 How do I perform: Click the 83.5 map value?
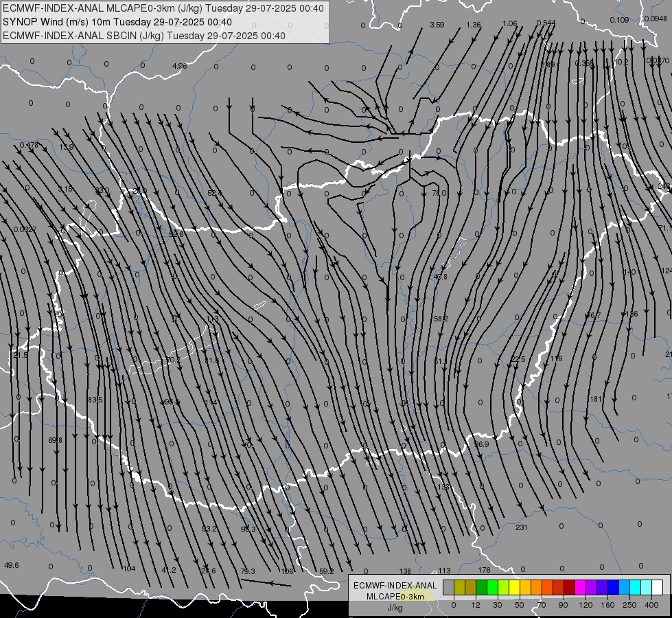coord(95,400)
